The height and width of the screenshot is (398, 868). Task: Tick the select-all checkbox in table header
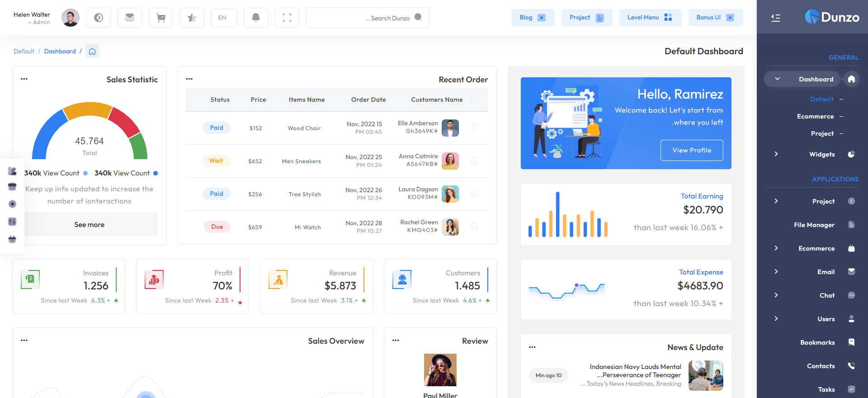(474, 99)
